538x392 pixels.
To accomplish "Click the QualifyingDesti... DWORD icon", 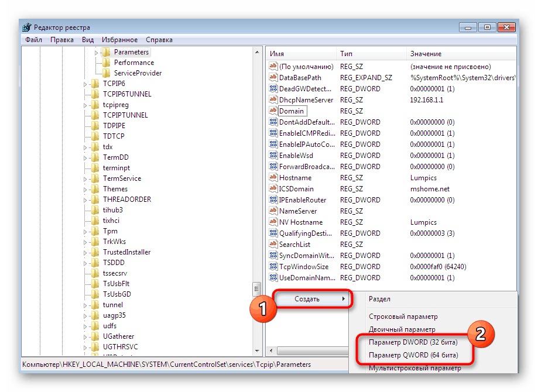I will tap(273, 233).
